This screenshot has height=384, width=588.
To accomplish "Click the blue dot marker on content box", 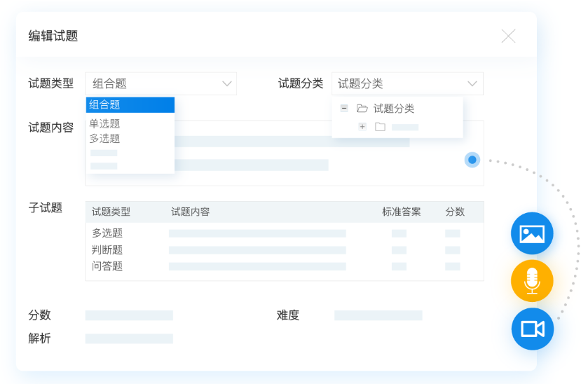I will pyautogui.click(x=472, y=160).
